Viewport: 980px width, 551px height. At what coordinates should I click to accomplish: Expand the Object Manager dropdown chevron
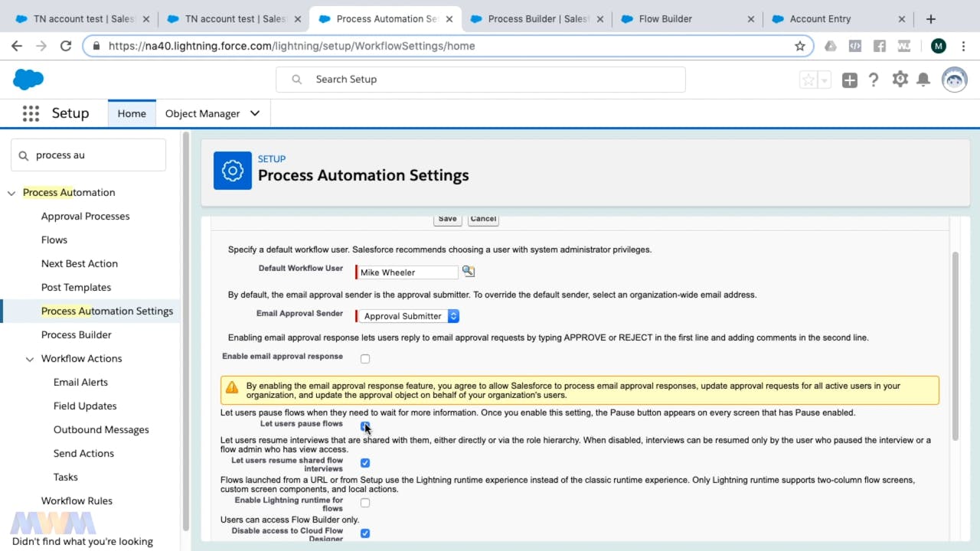[255, 113]
